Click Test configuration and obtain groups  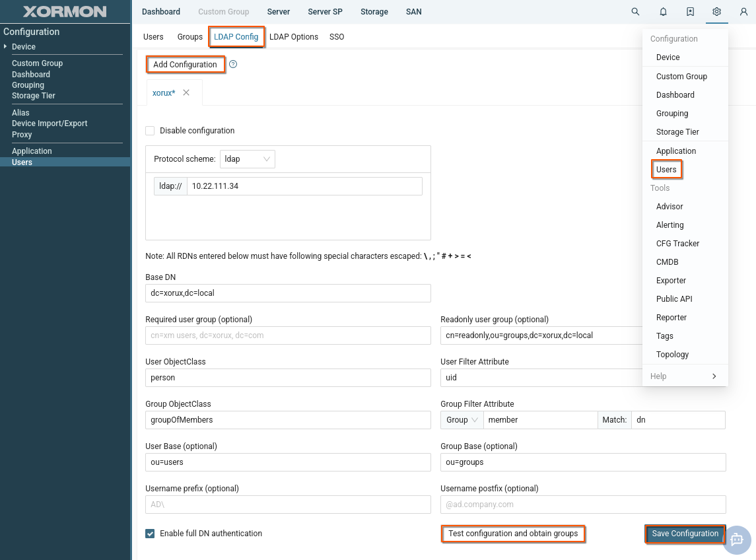point(512,534)
